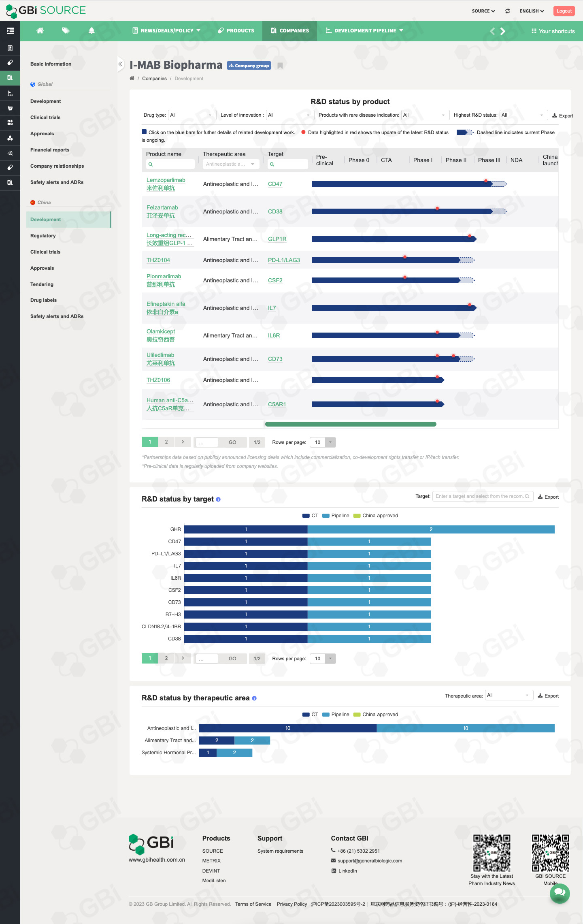Viewport: 583px width, 924px height.
Task: Collapse the left sidebar with double chevron
Action: (x=120, y=64)
